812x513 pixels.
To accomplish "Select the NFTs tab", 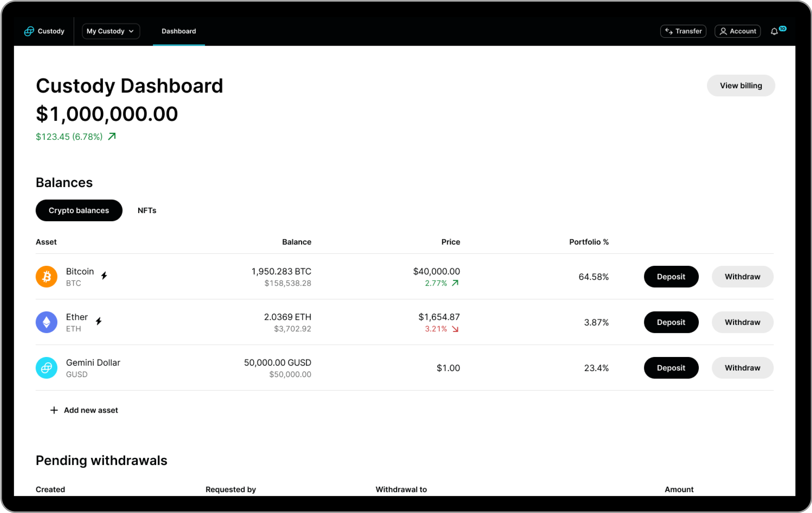I will (147, 210).
